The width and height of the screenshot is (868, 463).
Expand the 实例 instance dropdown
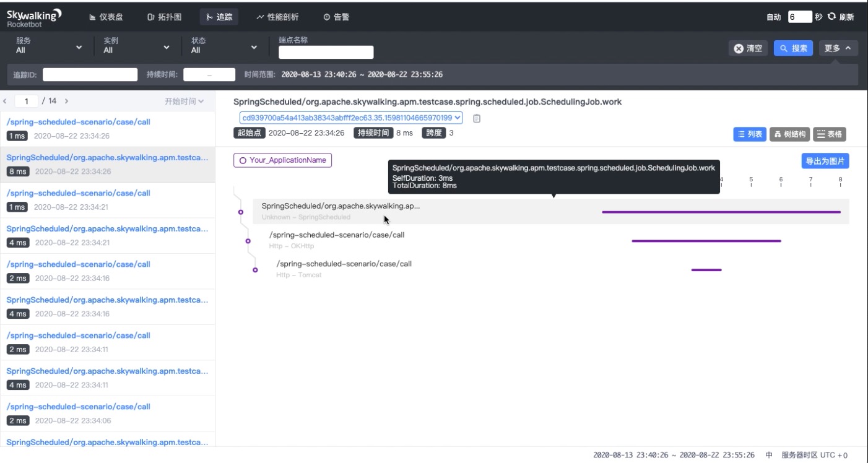tap(136, 46)
